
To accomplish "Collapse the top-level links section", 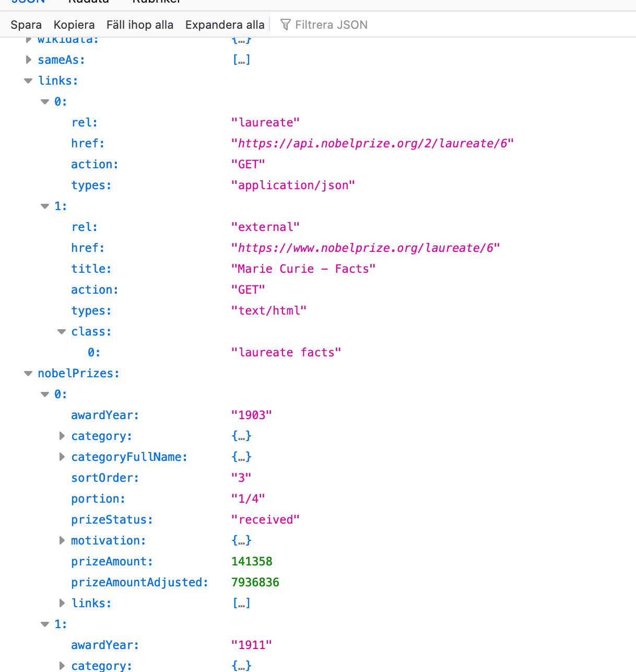I will (29, 81).
